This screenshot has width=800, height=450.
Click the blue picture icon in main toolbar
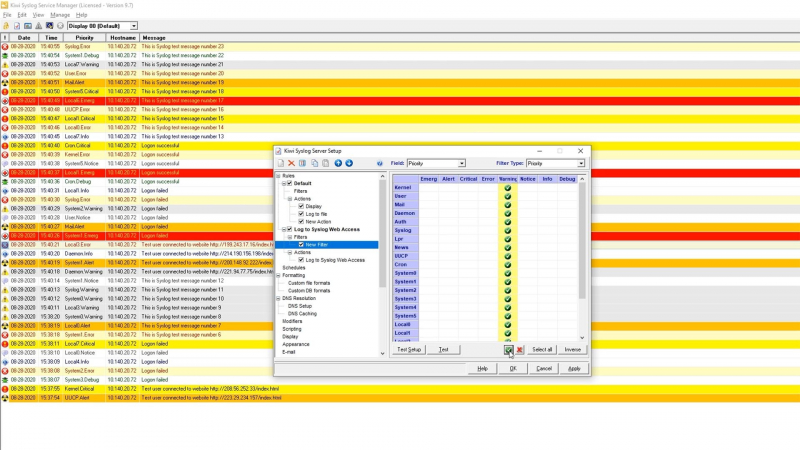[x=28, y=26]
